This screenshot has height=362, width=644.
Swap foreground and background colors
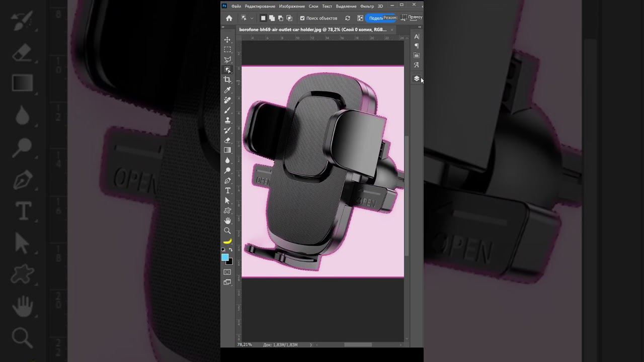pos(231,249)
